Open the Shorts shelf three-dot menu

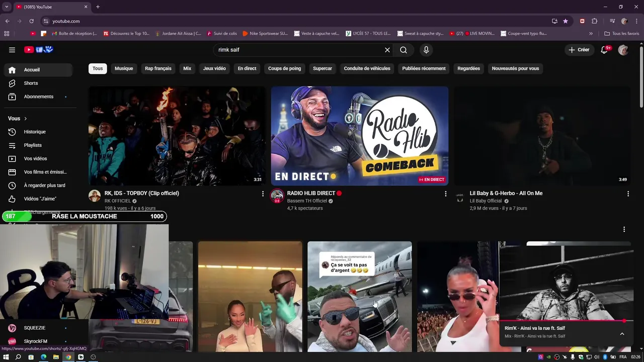click(624, 229)
